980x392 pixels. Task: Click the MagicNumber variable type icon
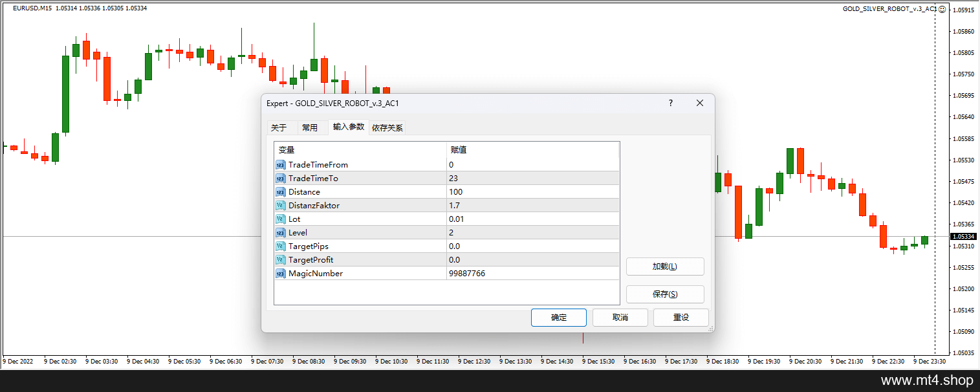pos(281,274)
